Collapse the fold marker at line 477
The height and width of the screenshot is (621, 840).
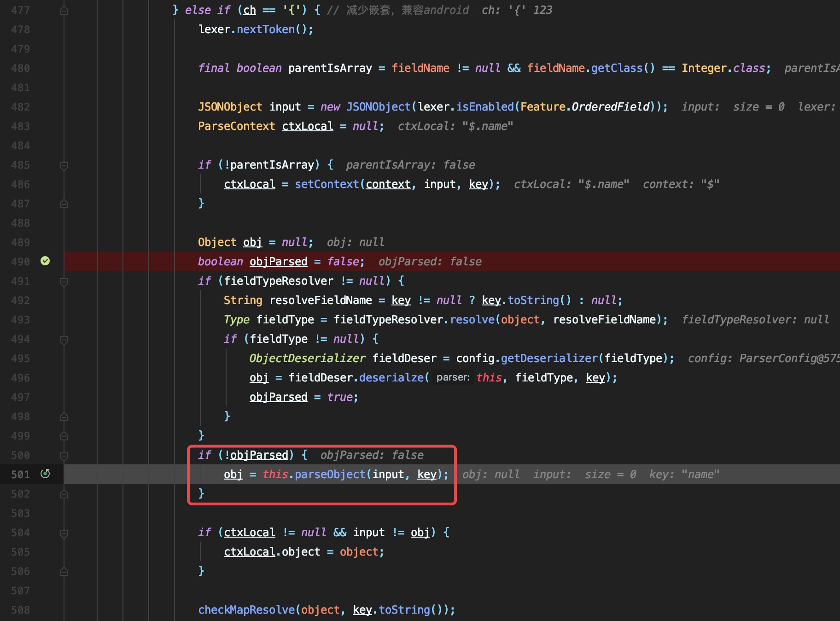pos(64,10)
